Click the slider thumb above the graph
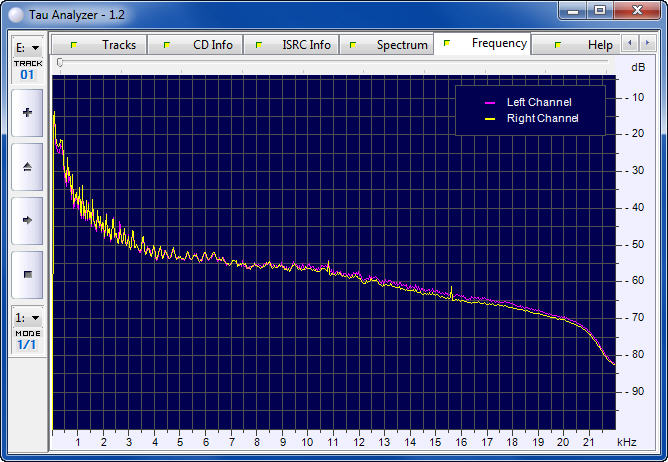This screenshot has width=668, height=462. click(60, 63)
